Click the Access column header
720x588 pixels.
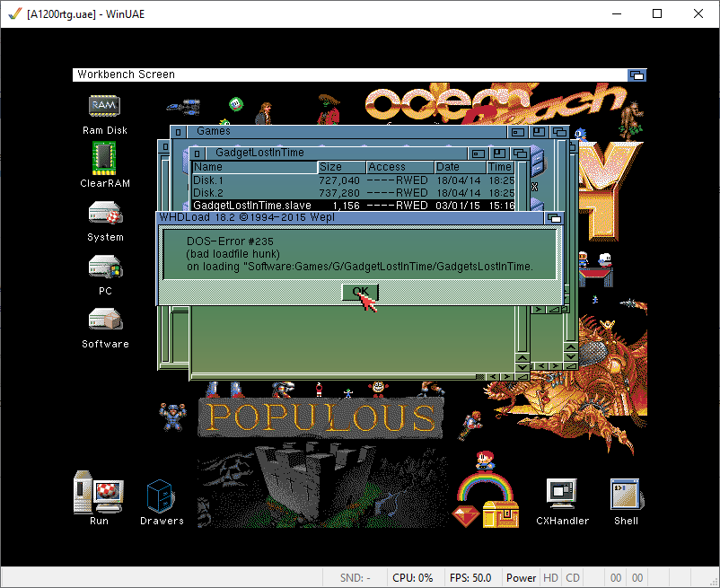click(400, 167)
